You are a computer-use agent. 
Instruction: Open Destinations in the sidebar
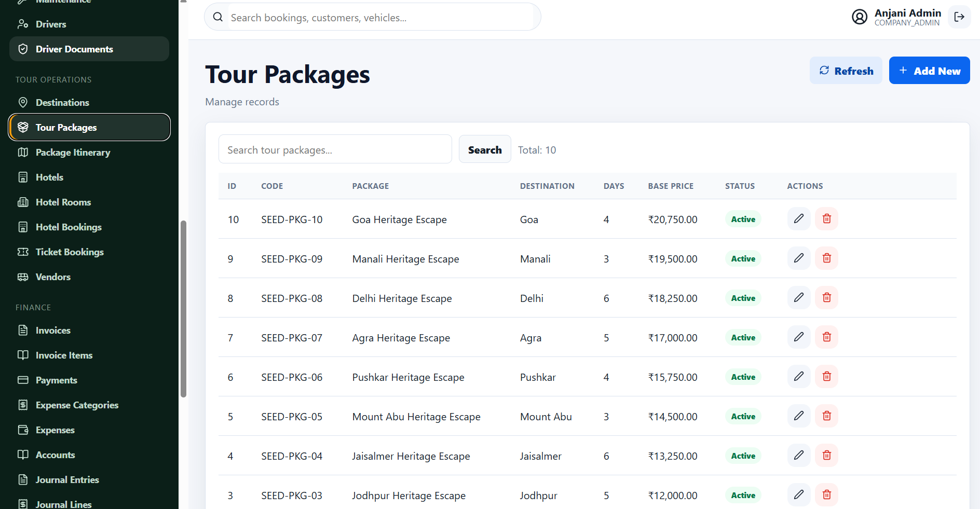(x=89, y=102)
